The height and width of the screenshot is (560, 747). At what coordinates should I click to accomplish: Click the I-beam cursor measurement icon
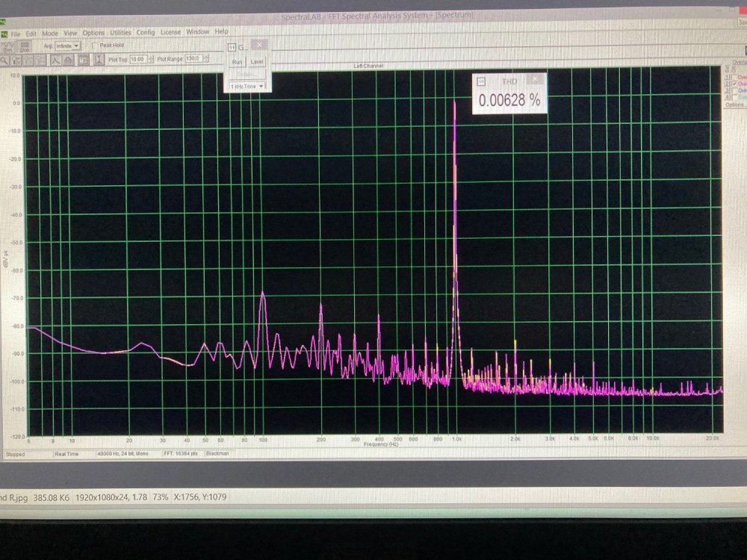click(98, 60)
